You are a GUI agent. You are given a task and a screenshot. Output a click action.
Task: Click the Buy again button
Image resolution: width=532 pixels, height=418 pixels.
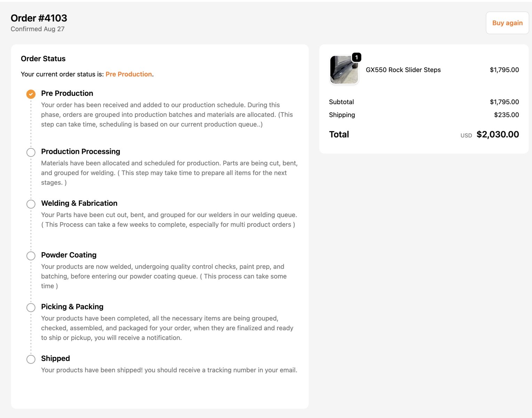(507, 23)
